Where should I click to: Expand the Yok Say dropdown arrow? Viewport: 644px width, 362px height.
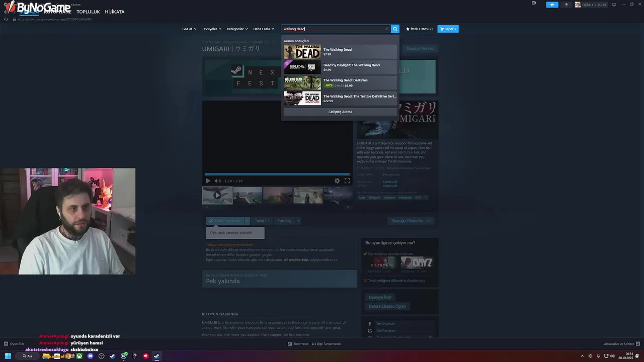[298, 221]
